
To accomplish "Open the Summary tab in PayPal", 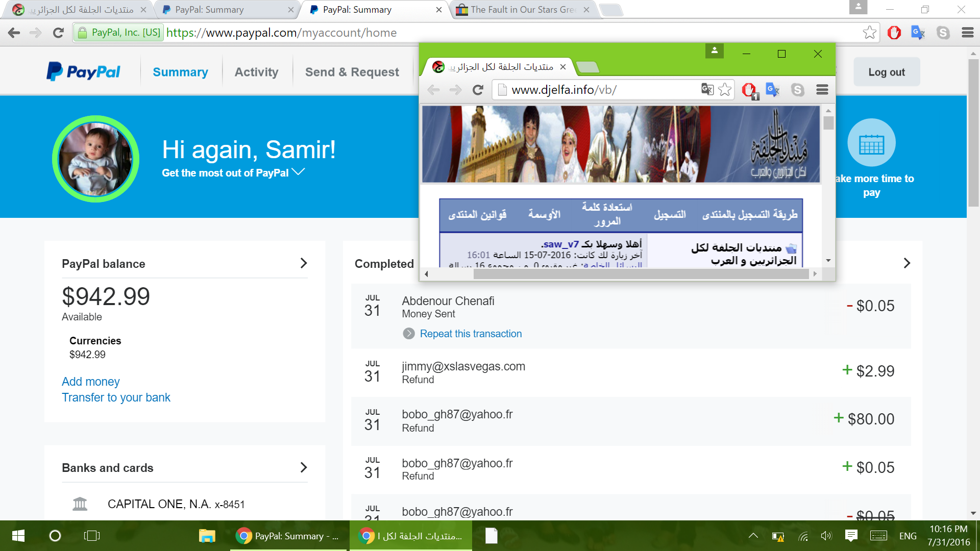I will (x=180, y=72).
